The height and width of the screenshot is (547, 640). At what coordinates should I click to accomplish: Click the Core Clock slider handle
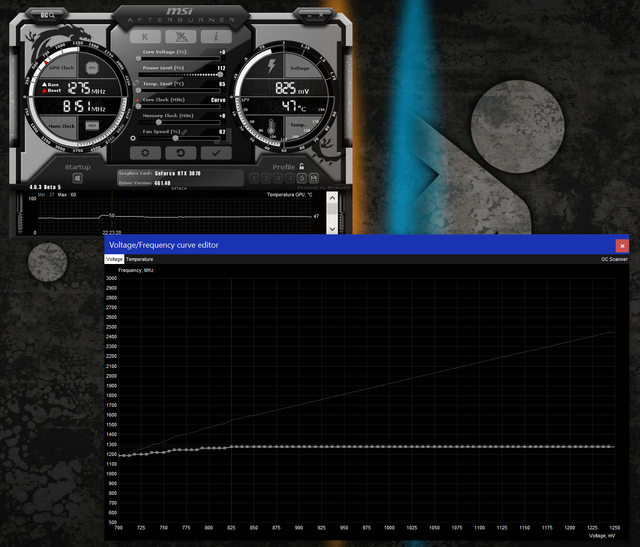click(x=138, y=107)
